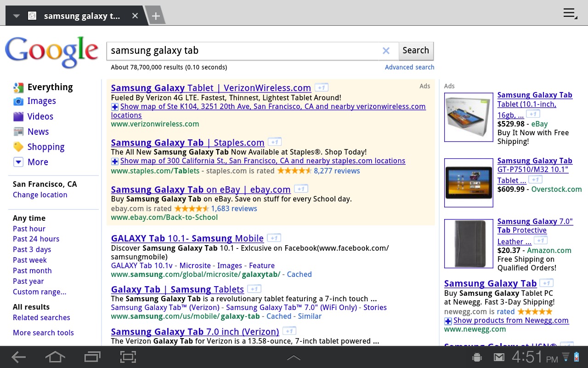Screen dimensions: 588x368
Task: Filter results to Past month
Action: point(32,270)
